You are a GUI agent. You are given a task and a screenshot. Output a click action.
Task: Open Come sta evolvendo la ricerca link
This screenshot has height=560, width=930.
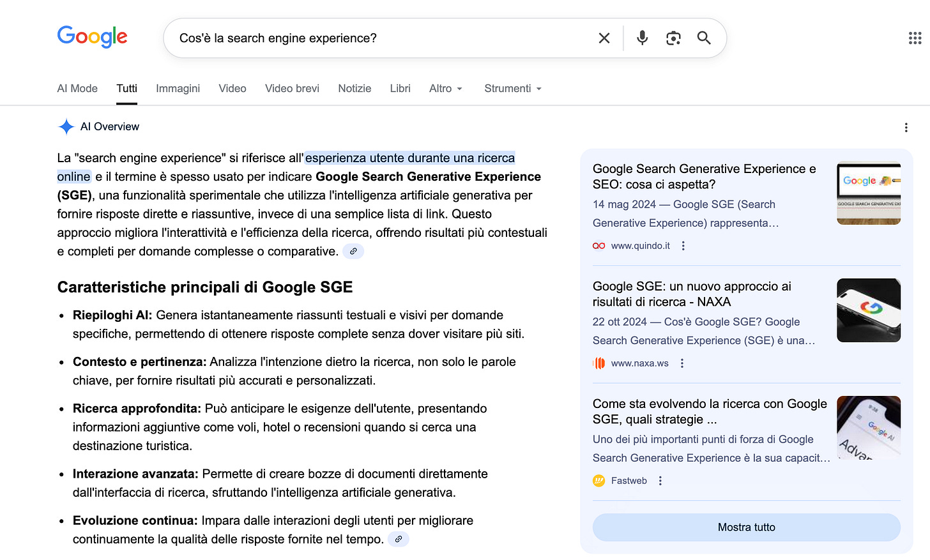[710, 412]
